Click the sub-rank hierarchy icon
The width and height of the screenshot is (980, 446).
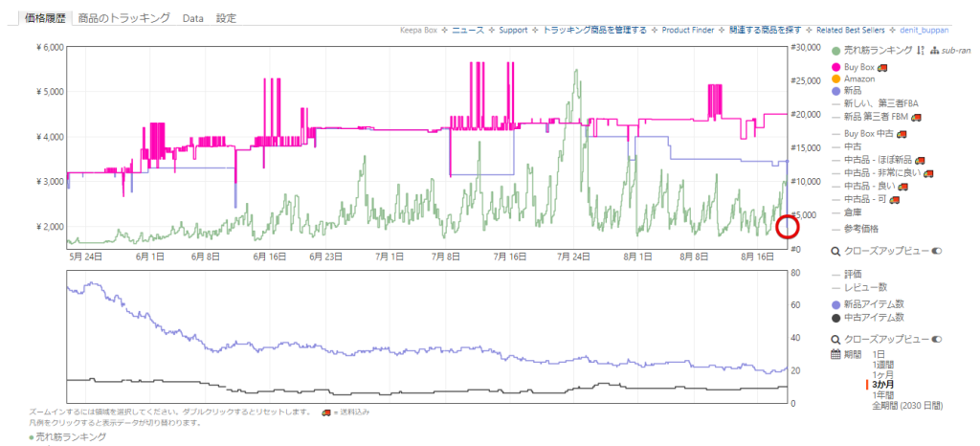[x=934, y=51]
